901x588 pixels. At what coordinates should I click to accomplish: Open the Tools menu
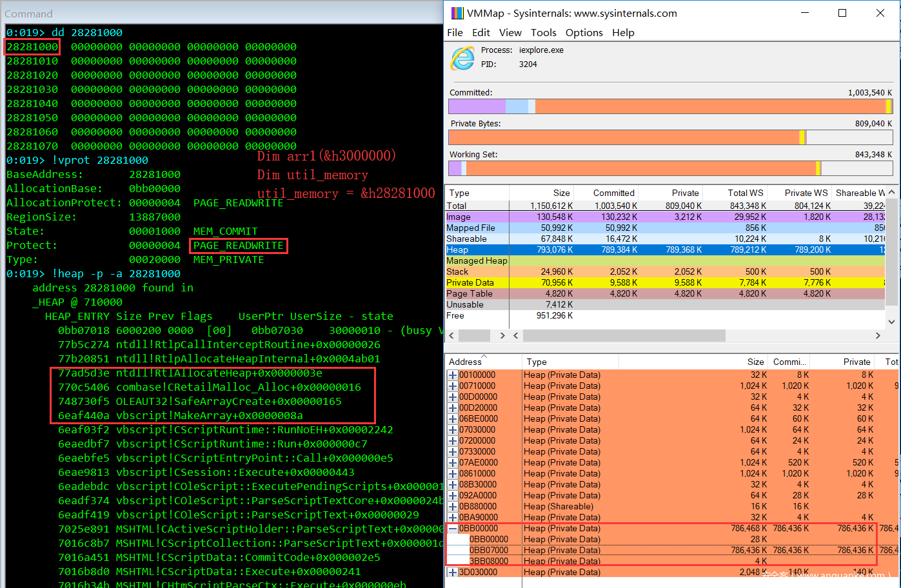tap(543, 33)
